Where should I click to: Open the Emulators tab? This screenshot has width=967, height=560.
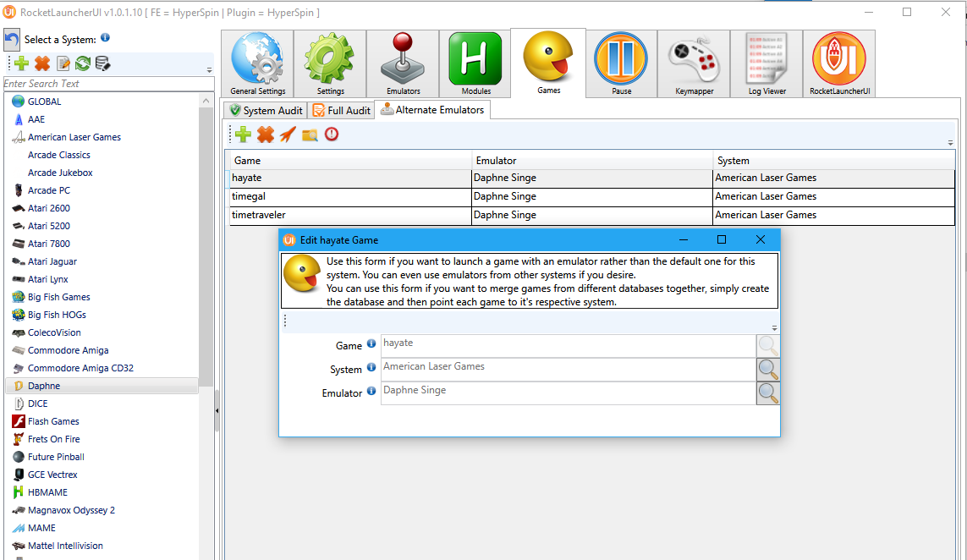pos(403,63)
